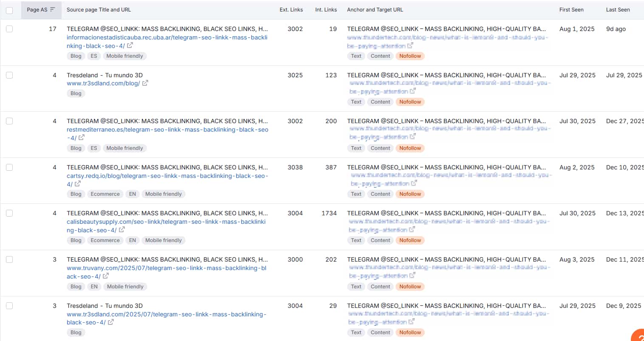Viewport: 644px width, 341px height.
Task: Click external link icon beside www.tr3sdland.com/blog/
Action: 145,83
